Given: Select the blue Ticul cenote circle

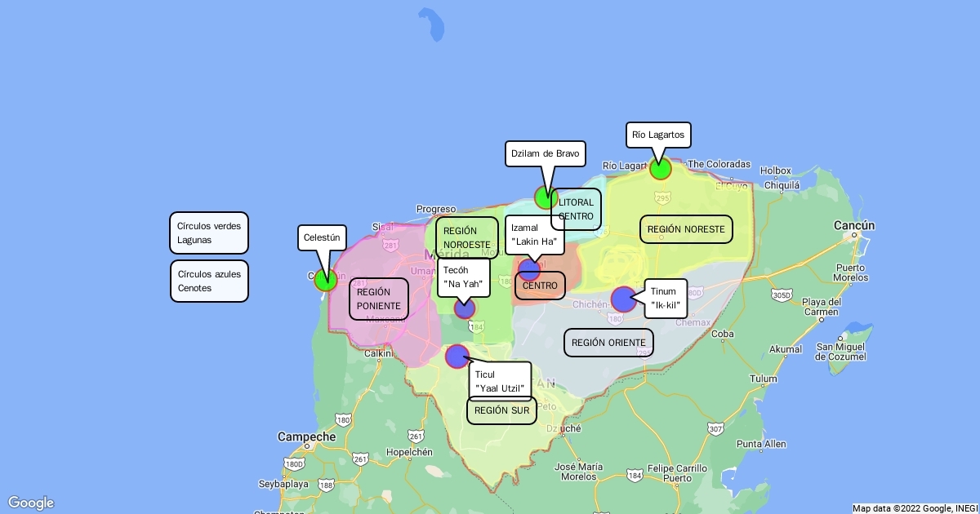Looking at the screenshot, I should click(457, 357).
